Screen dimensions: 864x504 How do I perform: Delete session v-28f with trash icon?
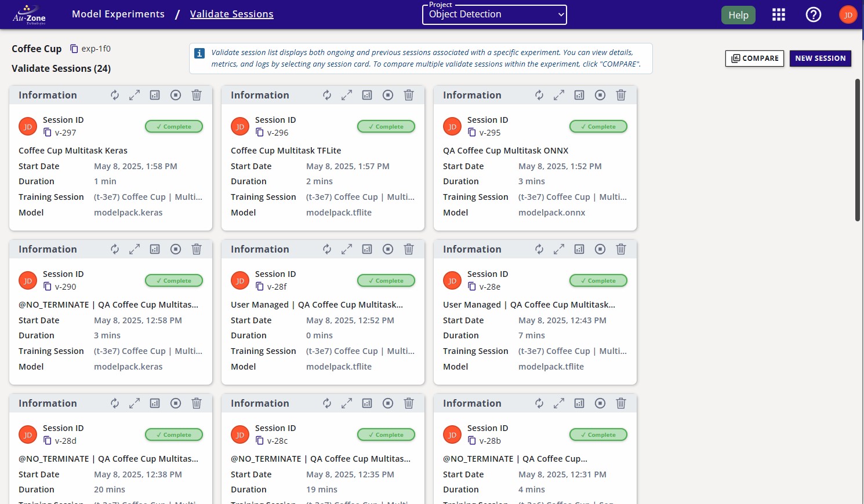click(x=409, y=249)
